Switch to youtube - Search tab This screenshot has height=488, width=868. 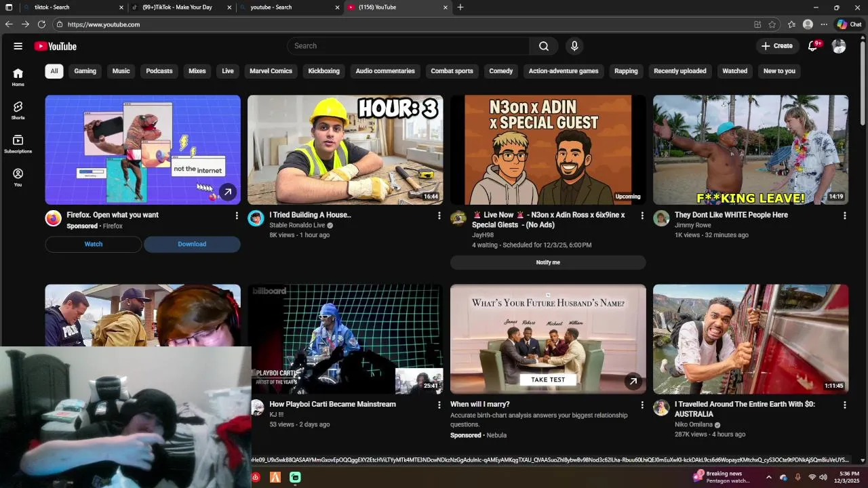point(290,7)
